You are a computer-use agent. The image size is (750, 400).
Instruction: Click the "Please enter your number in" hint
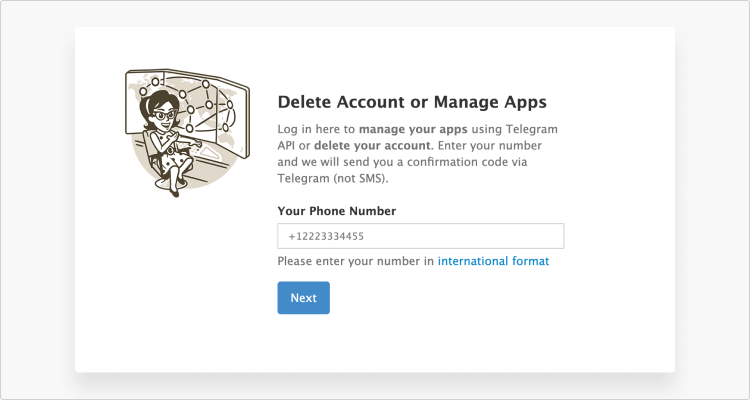pos(356,261)
